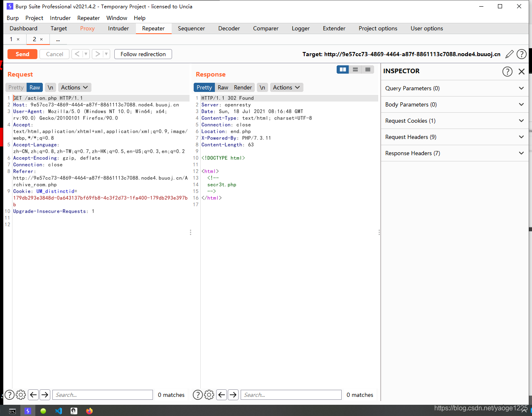Viewport: 532px width, 416px height.
Task: Open the Help menu
Action: coord(140,18)
